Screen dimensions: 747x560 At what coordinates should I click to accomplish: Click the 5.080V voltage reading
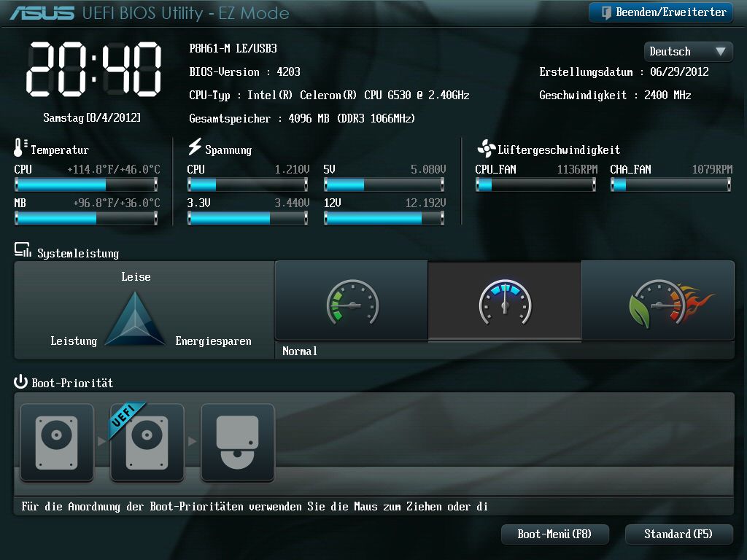(428, 169)
